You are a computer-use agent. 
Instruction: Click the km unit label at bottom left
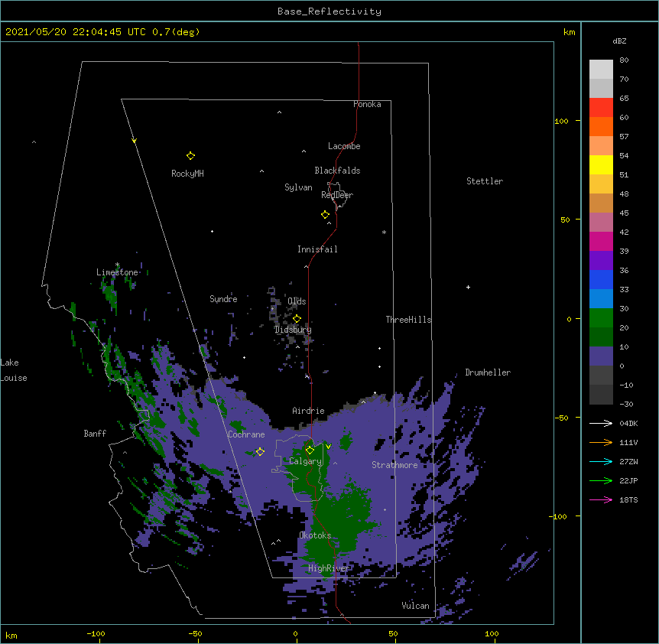[x=11, y=636]
